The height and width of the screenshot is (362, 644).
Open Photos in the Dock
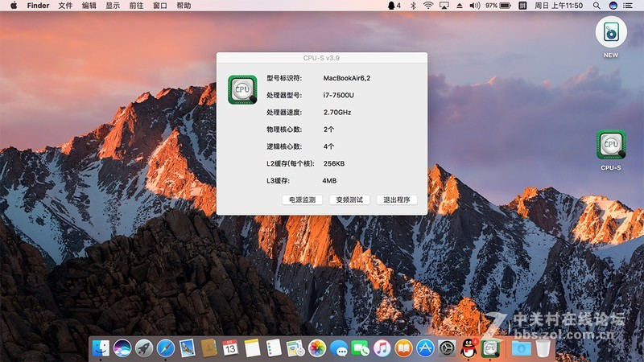(x=317, y=348)
